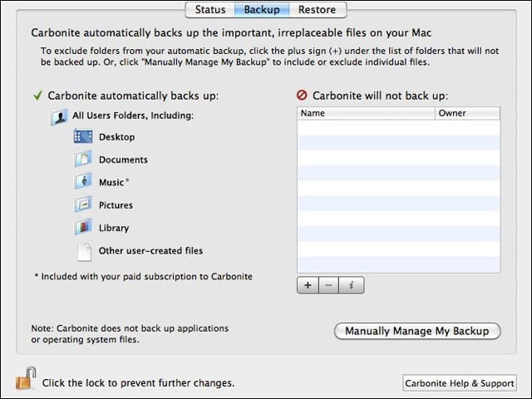This screenshot has width=532, height=399.
Task: Click the Documents folder icon
Action: point(83,159)
